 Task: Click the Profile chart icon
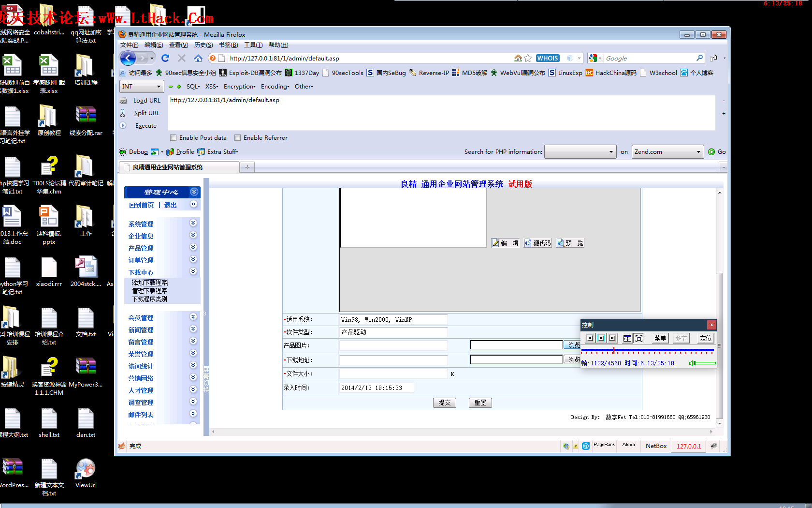(x=170, y=152)
